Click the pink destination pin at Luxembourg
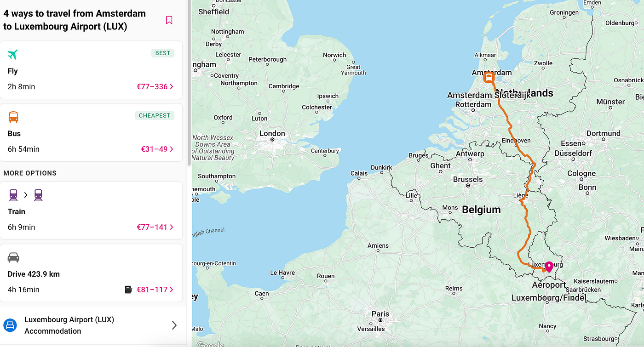The height and width of the screenshot is (347, 644). 549,267
